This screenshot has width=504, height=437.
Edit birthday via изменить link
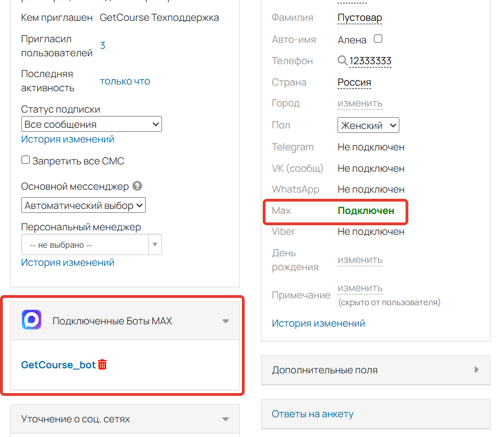pos(359,260)
